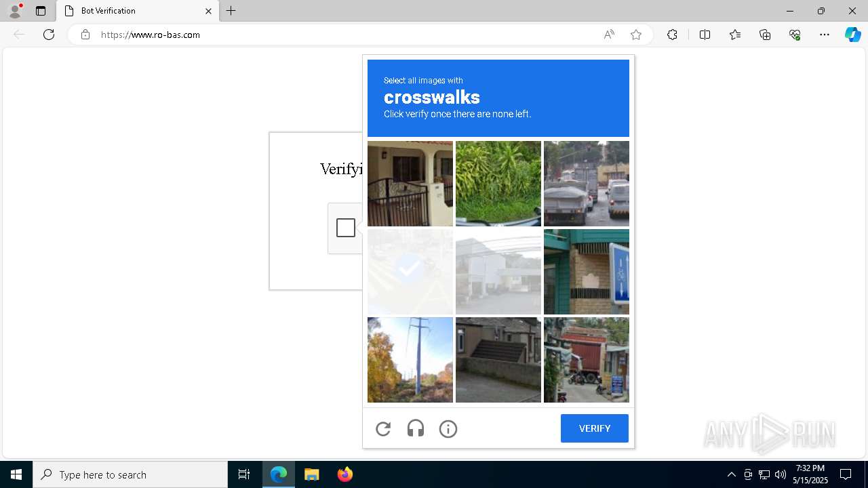Deselect the checked captcha image tile
868x488 pixels.
(x=410, y=272)
